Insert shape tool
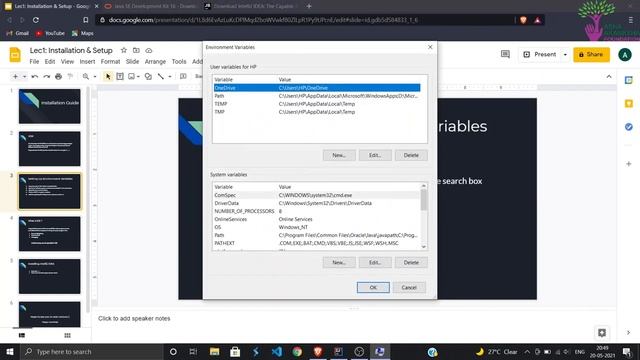This screenshot has width=640, height=360. [x=148, y=76]
